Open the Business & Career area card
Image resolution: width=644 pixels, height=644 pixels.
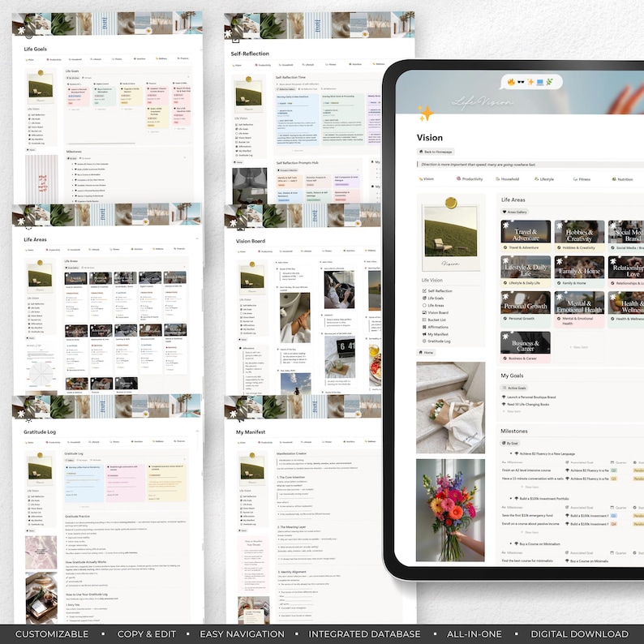(526, 347)
